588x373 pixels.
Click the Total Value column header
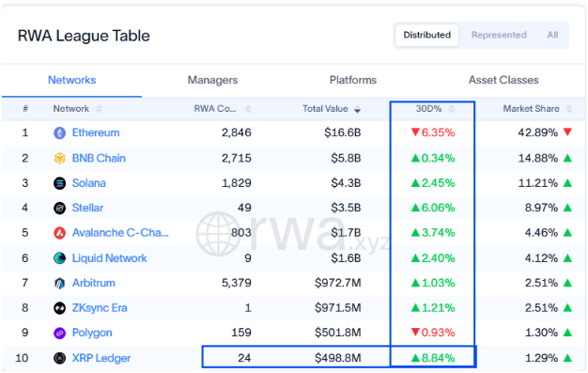click(326, 109)
